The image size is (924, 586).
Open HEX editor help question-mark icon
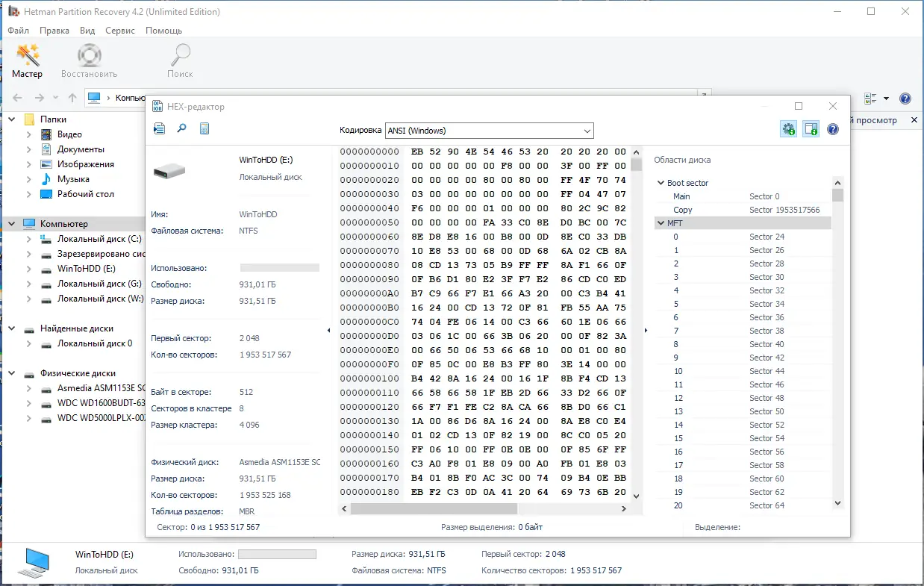[833, 129]
